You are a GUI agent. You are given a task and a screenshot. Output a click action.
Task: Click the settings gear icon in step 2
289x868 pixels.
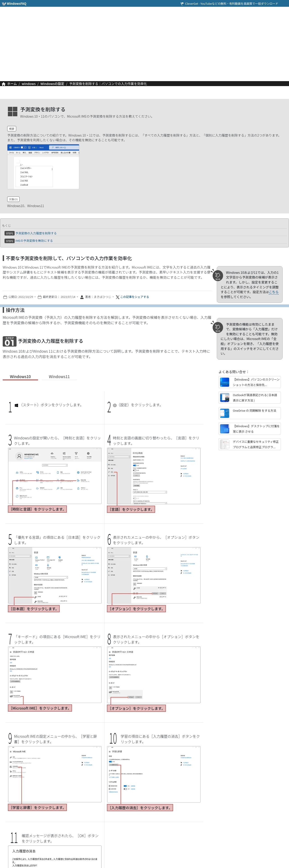(115, 405)
